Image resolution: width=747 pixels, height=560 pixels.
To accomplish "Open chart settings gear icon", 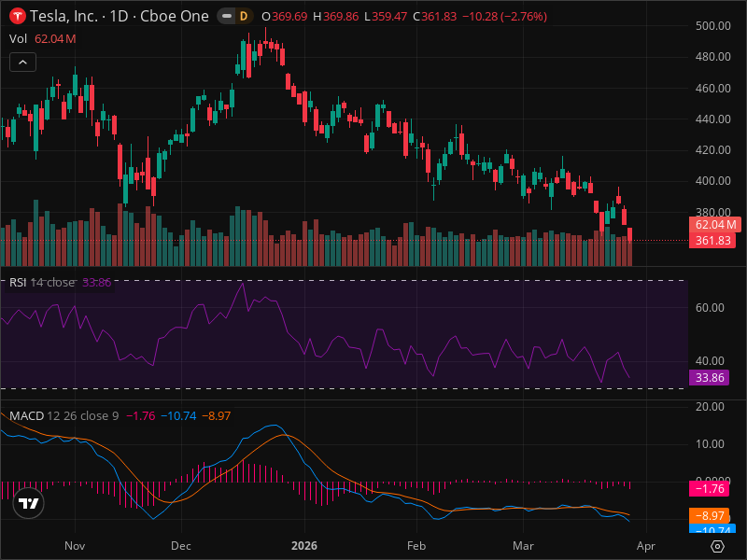I will click(717, 546).
